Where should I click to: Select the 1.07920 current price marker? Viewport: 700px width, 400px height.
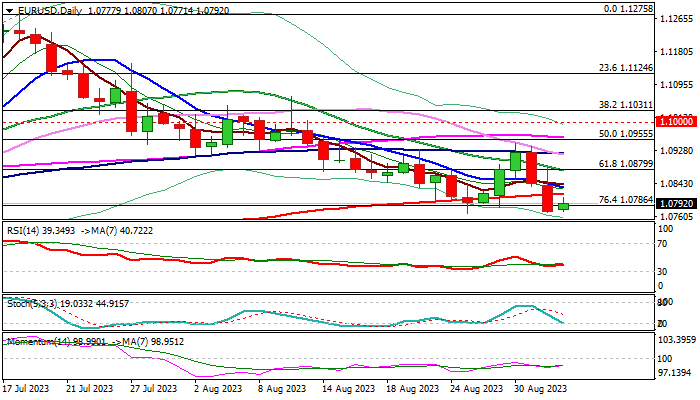676,204
